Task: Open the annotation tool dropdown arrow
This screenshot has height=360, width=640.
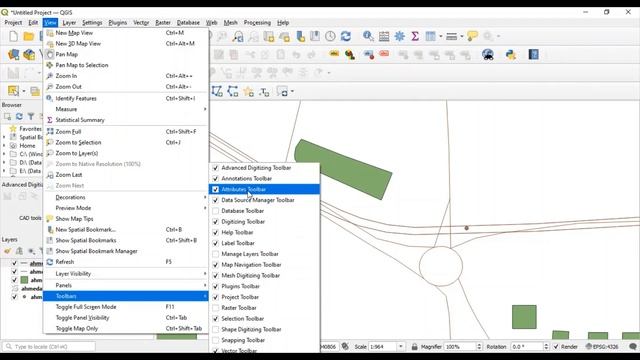Action: point(292,91)
